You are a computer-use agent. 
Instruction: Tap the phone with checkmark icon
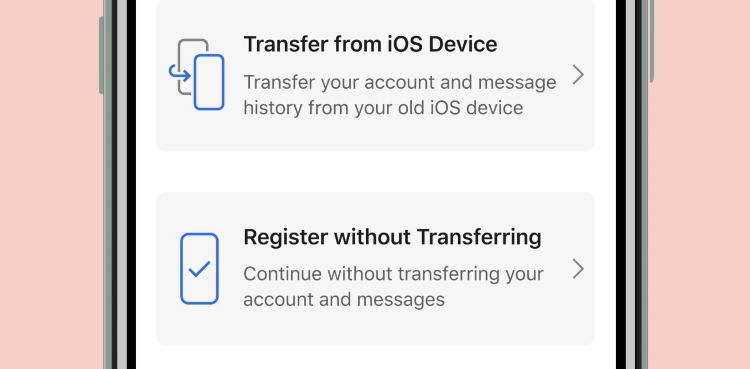[199, 268]
